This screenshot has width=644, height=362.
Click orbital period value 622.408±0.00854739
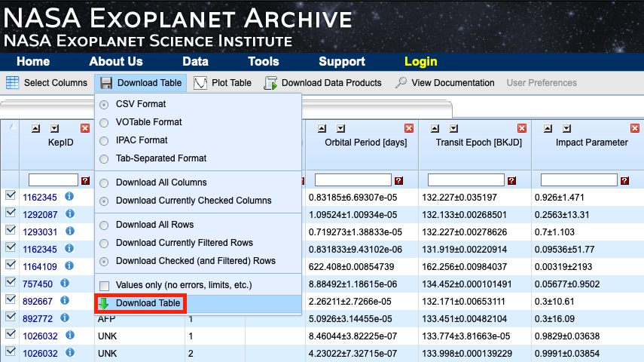pos(351,266)
